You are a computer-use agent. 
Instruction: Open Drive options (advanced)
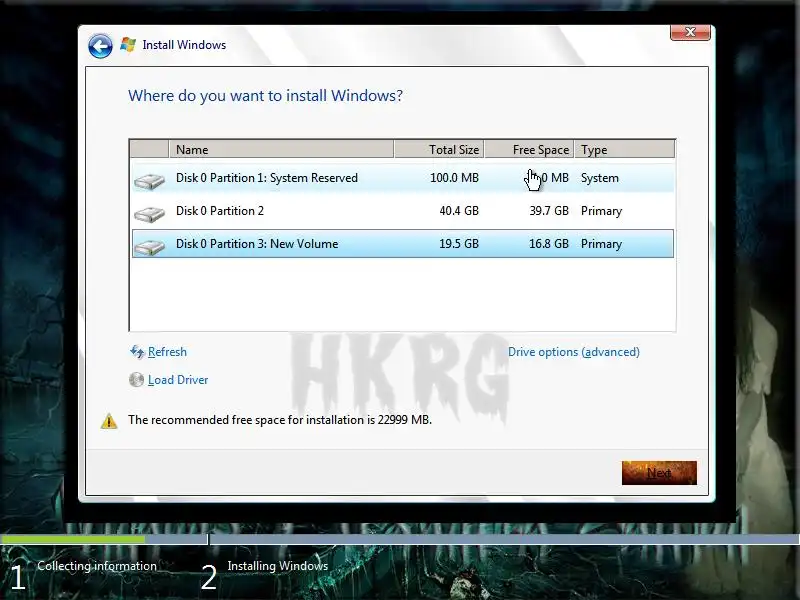click(x=573, y=352)
